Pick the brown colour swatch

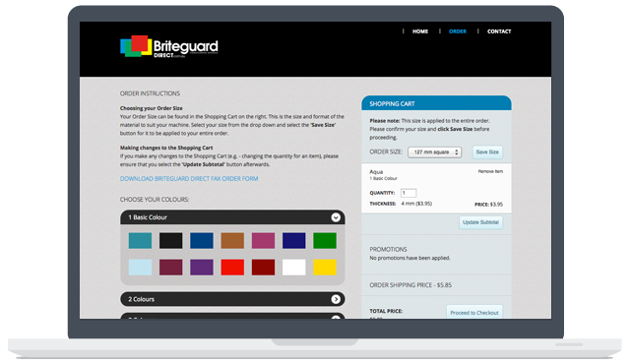click(x=232, y=241)
